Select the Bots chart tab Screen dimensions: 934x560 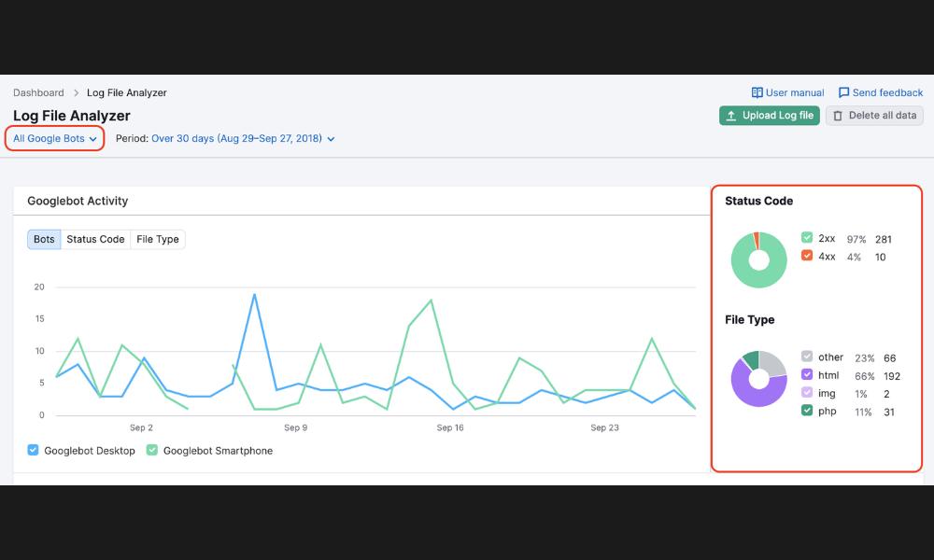pos(44,239)
